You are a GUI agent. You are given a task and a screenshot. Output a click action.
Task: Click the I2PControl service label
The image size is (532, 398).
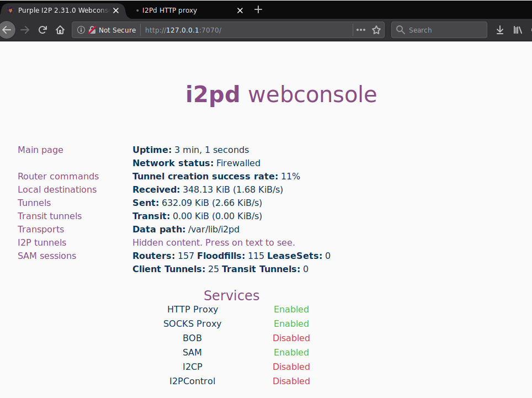coord(193,381)
